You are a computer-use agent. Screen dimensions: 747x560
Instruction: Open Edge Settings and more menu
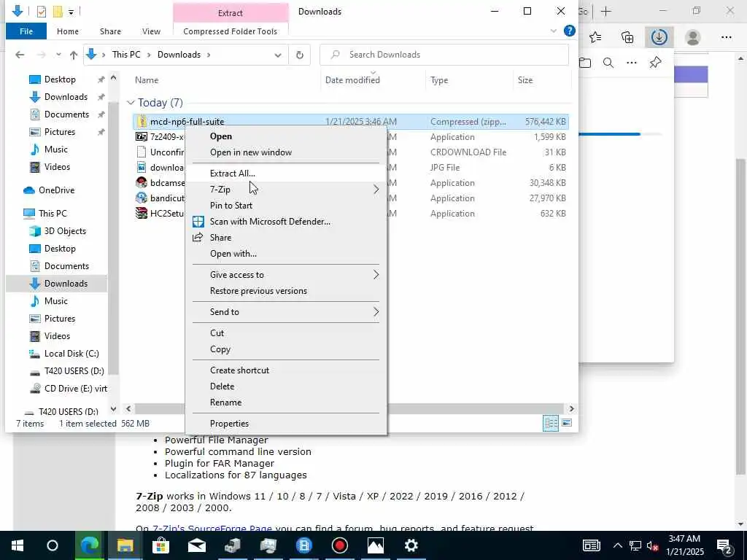point(726,37)
